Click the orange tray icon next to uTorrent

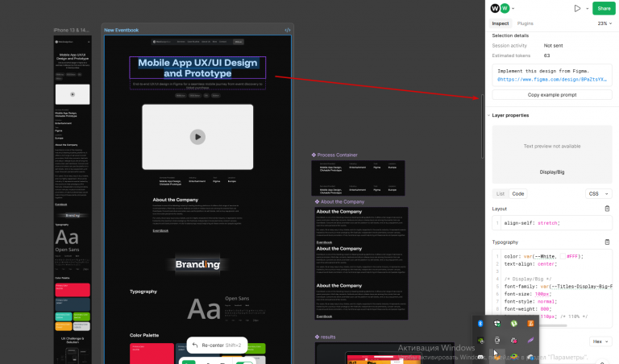click(x=530, y=324)
